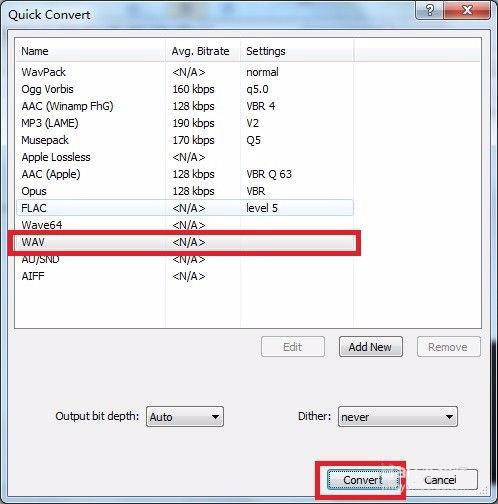The width and height of the screenshot is (498, 504).
Task: Select the WavPack preset row
Action: [185, 72]
